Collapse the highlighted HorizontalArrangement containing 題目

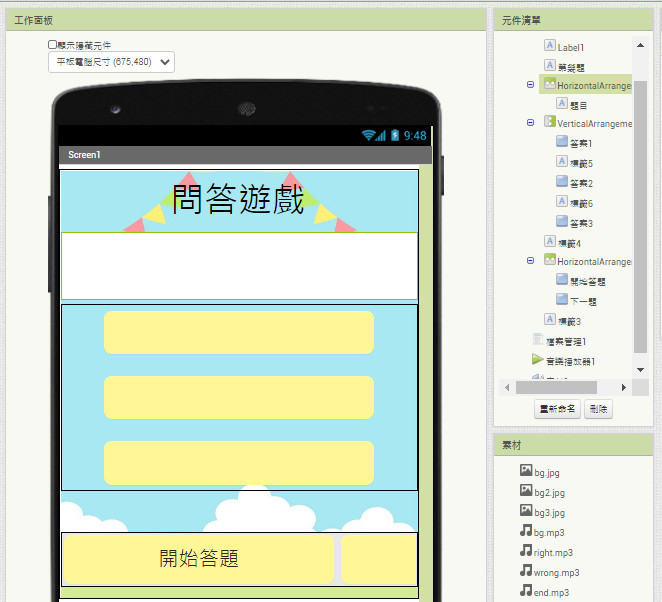531,84
